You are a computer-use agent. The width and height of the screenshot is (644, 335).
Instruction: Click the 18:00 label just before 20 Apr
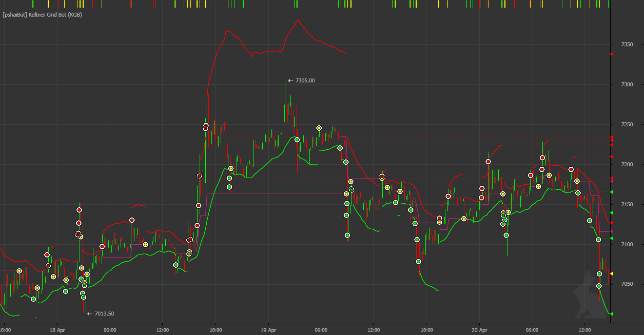click(427, 330)
